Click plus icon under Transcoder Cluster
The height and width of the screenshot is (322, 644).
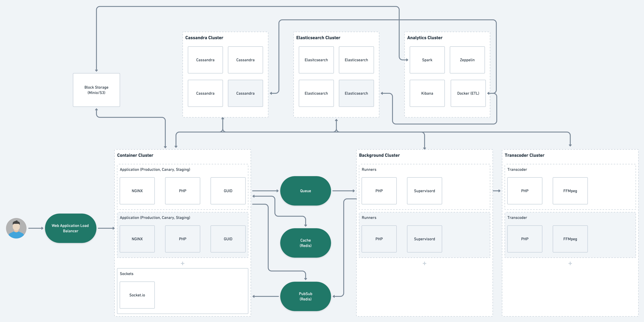pos(570,263)
